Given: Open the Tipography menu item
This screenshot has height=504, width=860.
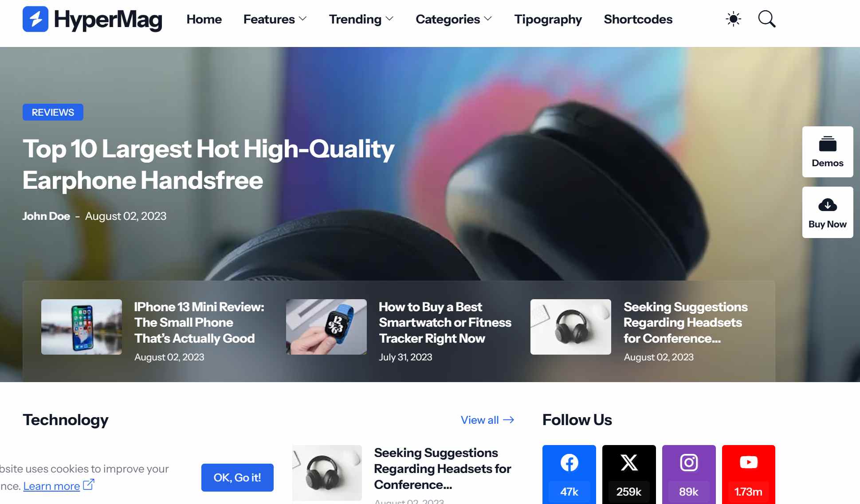Looking at the screenshot, I should click(x=548, y=19).
